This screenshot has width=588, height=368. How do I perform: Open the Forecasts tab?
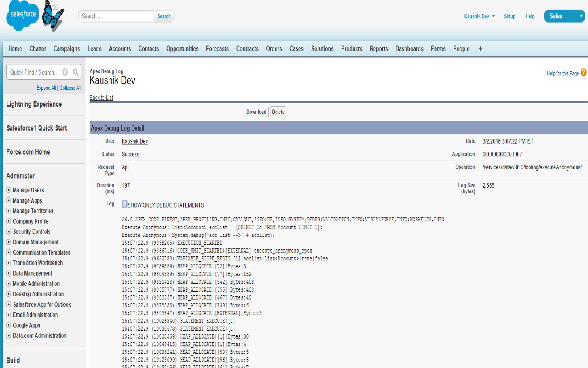click(x=217, y=48)
